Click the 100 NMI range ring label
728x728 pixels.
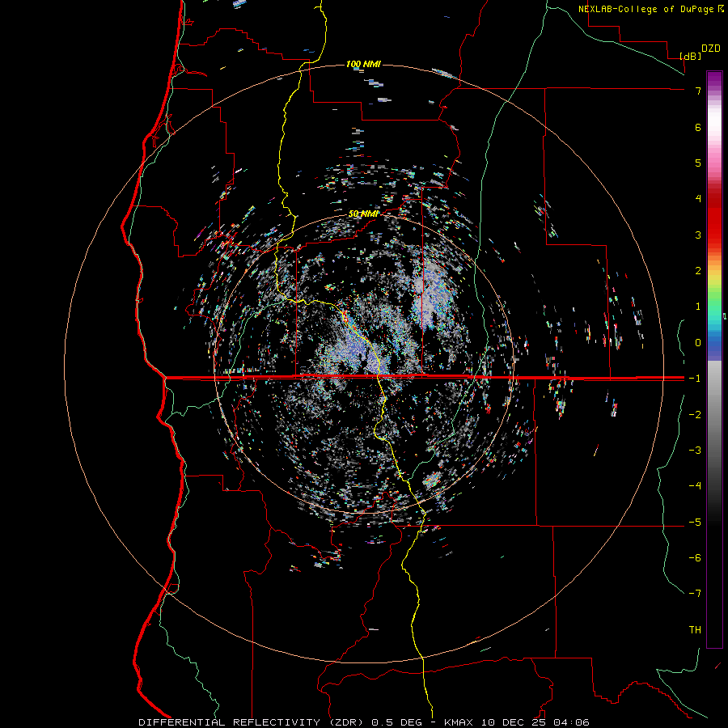(363, 64)
